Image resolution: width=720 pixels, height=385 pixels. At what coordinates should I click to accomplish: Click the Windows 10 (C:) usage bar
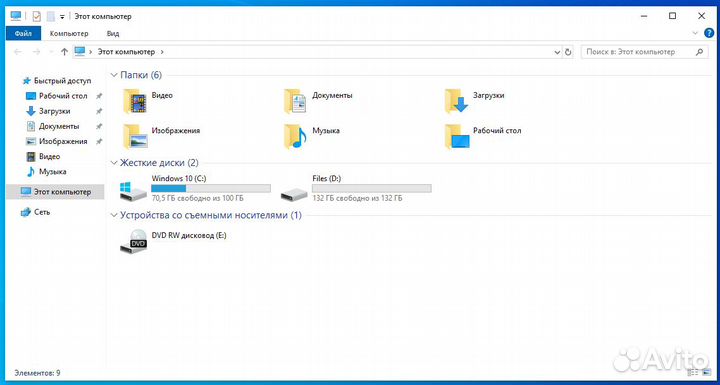coord(211,188)
